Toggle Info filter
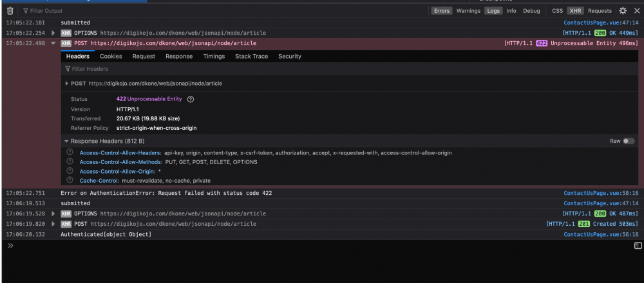 click(511, 11)
